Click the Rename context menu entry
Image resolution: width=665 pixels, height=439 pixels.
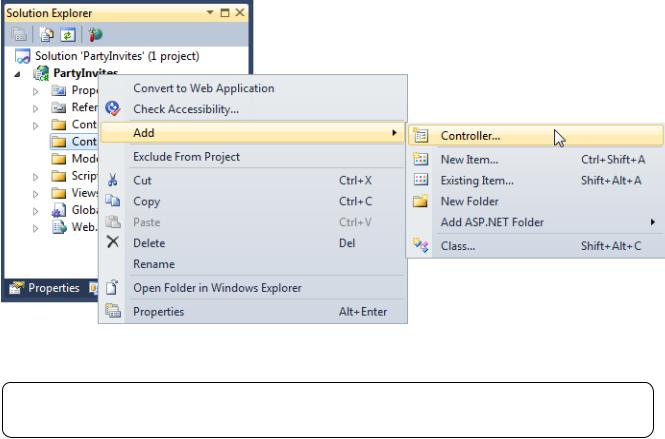tap(154, 264)
